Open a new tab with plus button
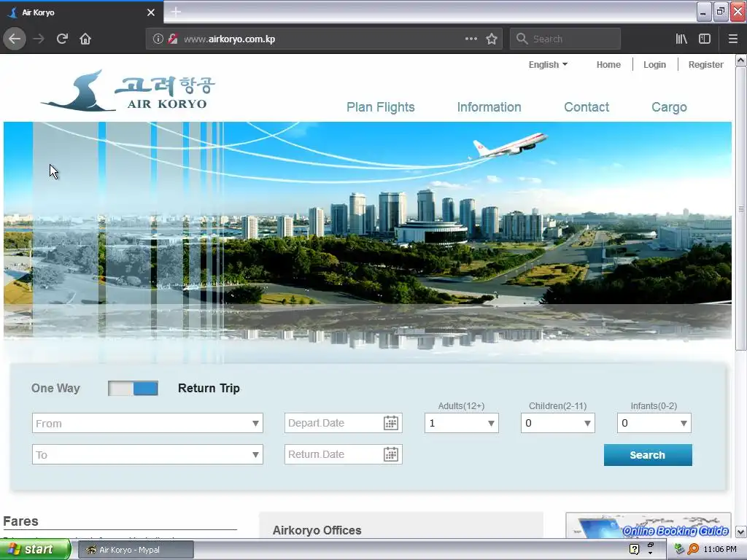 tap(176, 12)
